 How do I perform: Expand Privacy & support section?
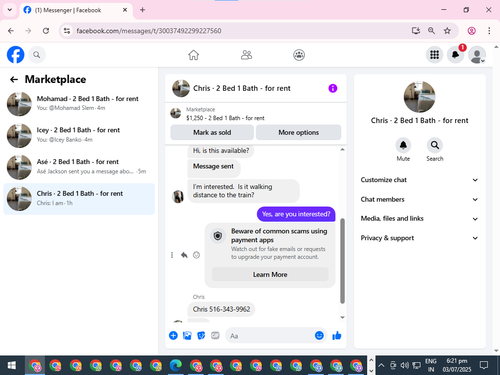(419, 238)
